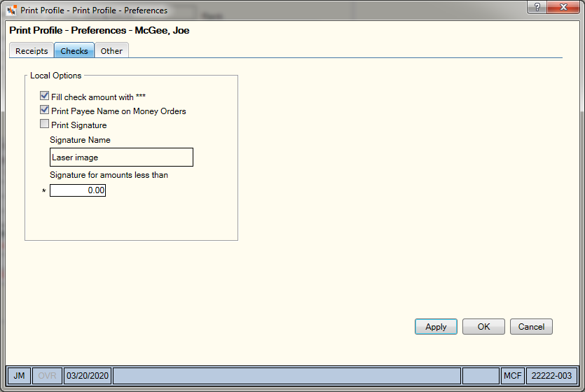Click the 22222-003 status bar entry
The width and height of the screenshot is (585, 392).
coord(551,376)
